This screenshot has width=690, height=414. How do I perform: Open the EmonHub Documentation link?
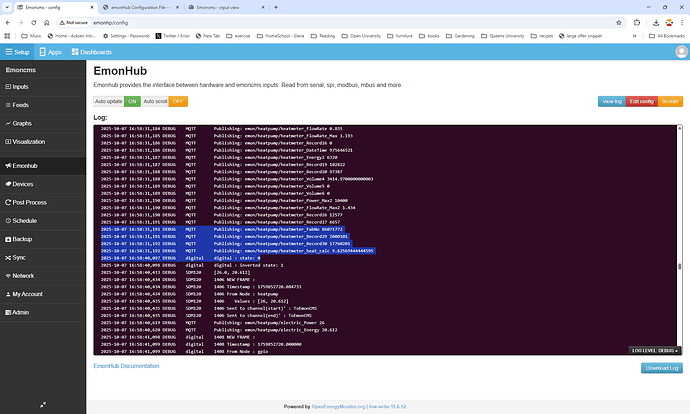(x=126, y=366)
